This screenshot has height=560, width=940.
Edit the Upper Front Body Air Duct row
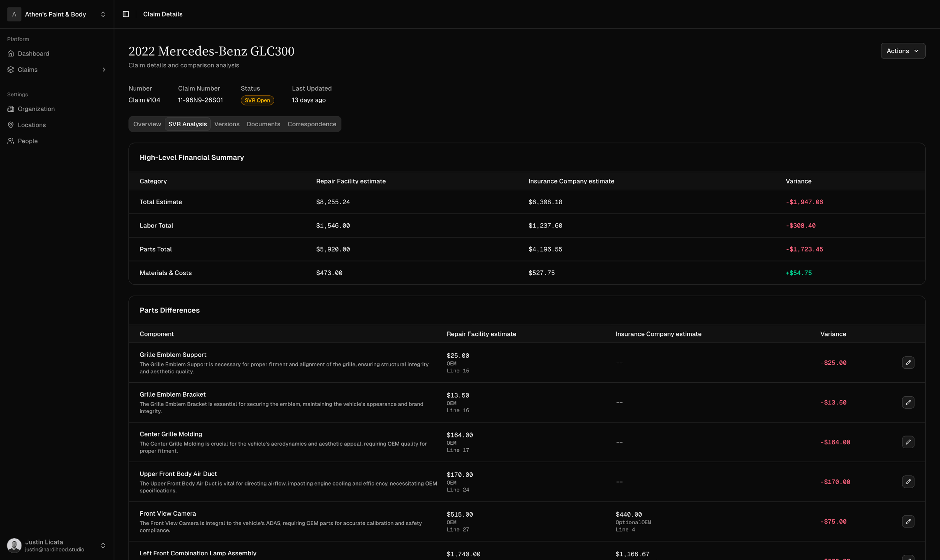[908, 482]
